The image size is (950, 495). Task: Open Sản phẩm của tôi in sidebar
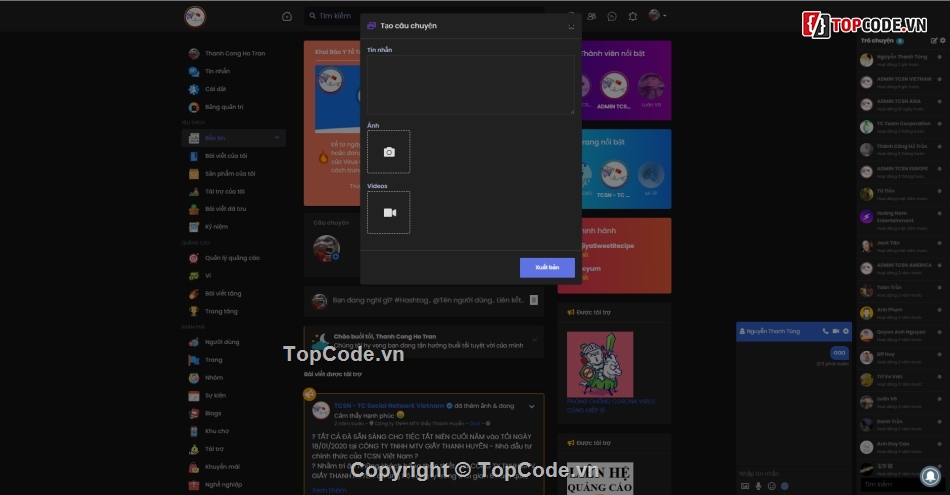(x=230, y=174)
